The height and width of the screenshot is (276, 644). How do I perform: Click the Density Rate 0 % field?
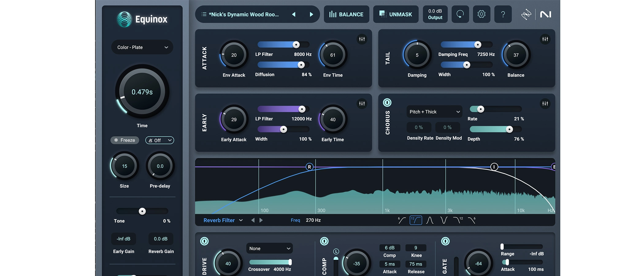419,127
